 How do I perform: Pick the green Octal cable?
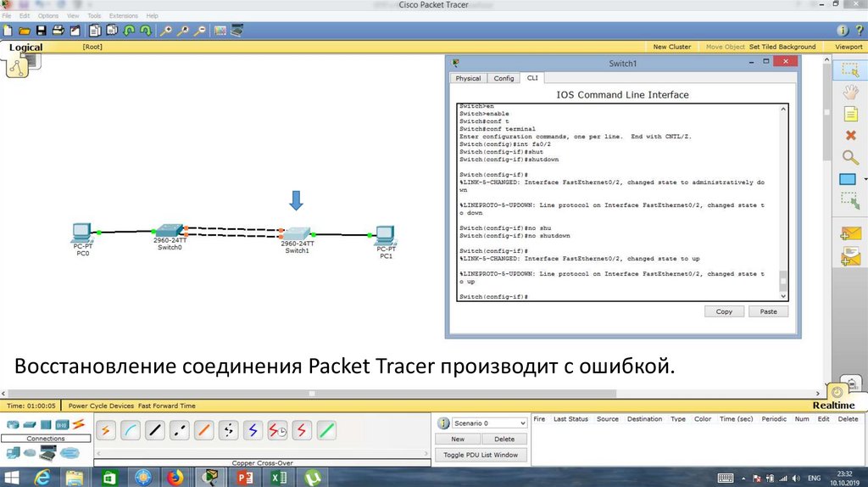[x=326, y=430]
